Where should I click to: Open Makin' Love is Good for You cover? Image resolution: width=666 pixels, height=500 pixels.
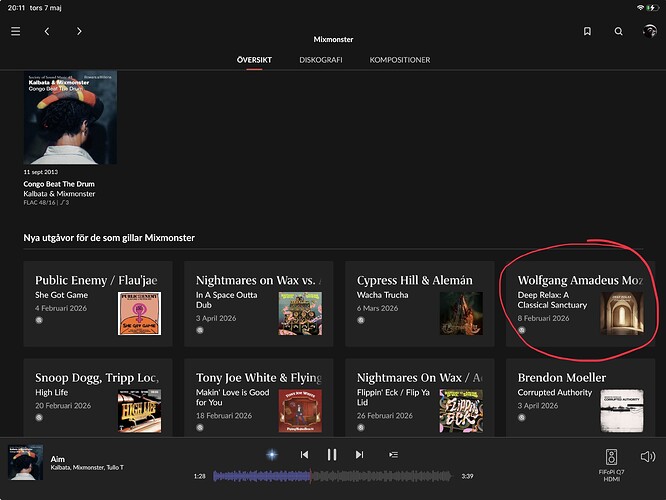click(300, 411)
